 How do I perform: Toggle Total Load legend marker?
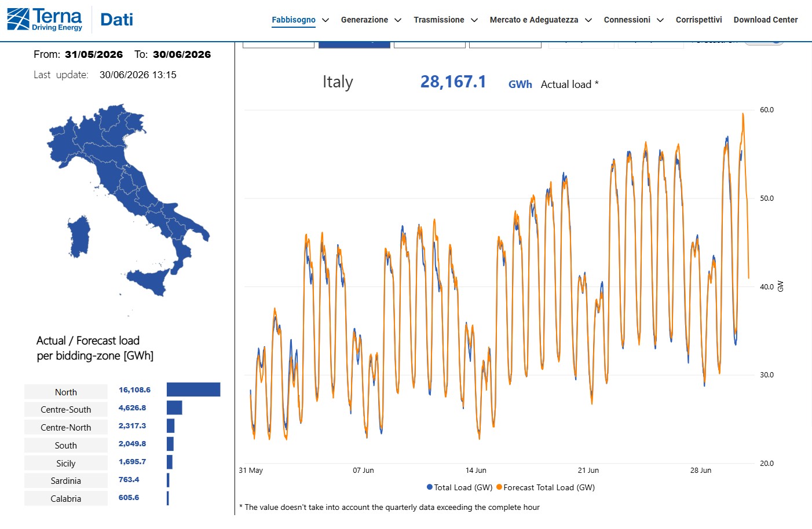pos(430,487)
